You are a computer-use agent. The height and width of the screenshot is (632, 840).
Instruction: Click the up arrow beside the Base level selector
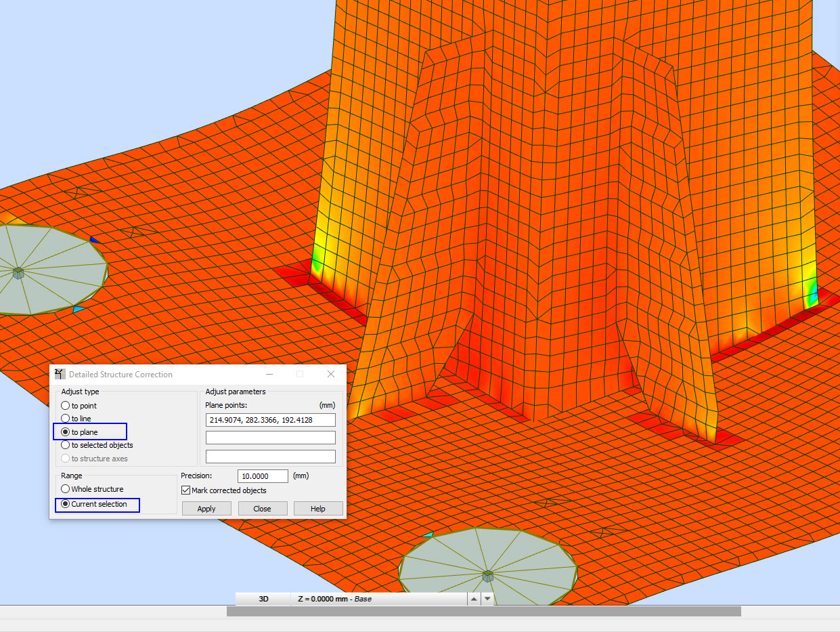[474, 599]
